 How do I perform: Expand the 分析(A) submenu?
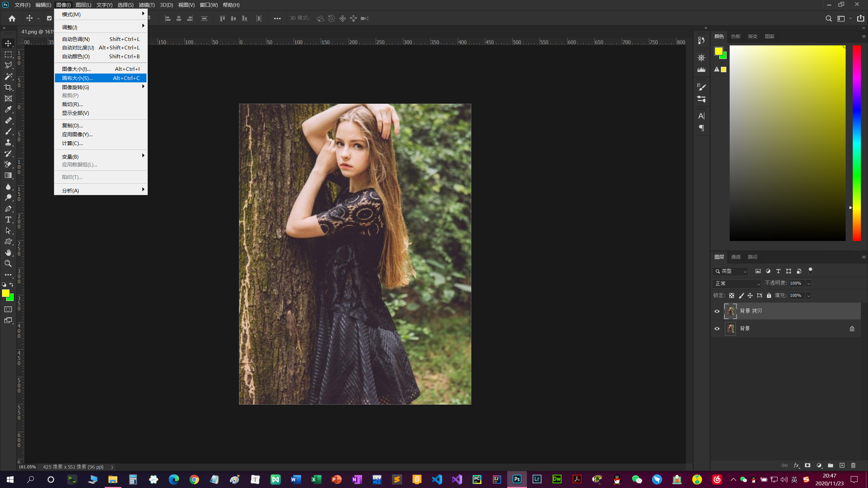pyautogui.click(x=101, y=190)
